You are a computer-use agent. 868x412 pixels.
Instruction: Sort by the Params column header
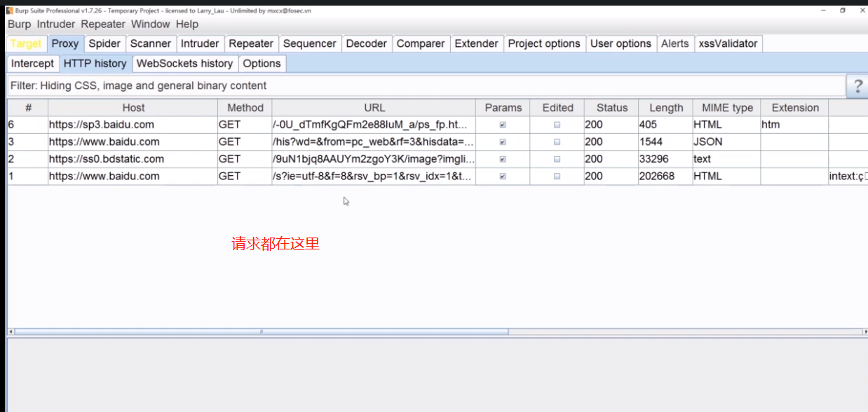503,108
